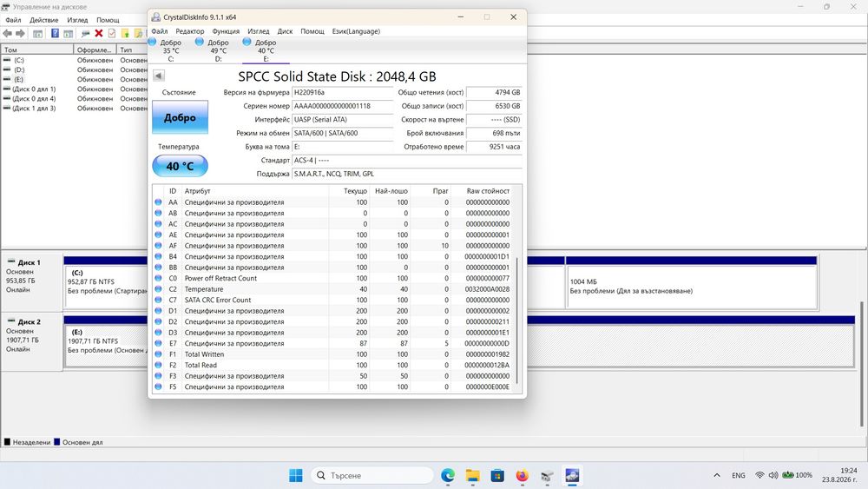Click the volume speaker tray icon
The image size is (868, 489).
(773, 475)
